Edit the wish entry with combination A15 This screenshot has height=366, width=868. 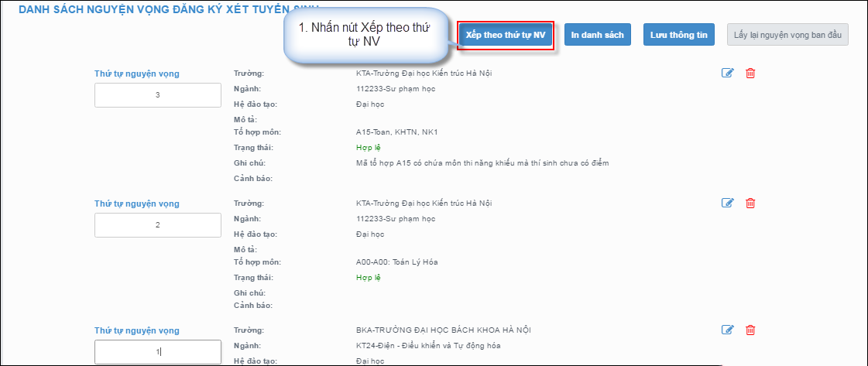[x=727, y=73]
